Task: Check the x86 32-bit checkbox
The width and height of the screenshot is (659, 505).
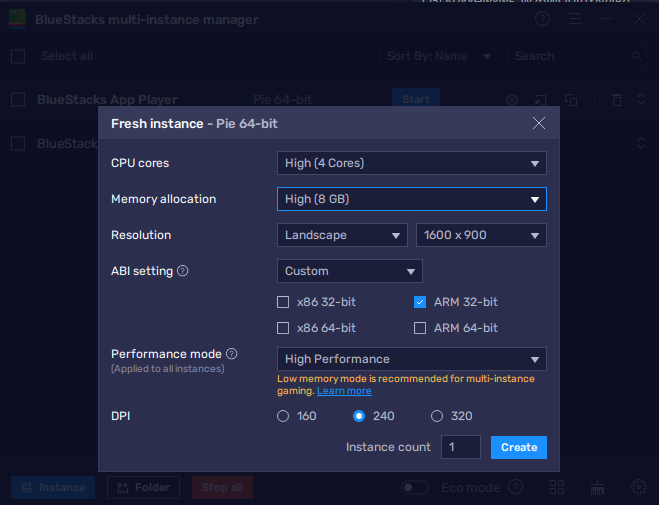Action: (283, 302)
